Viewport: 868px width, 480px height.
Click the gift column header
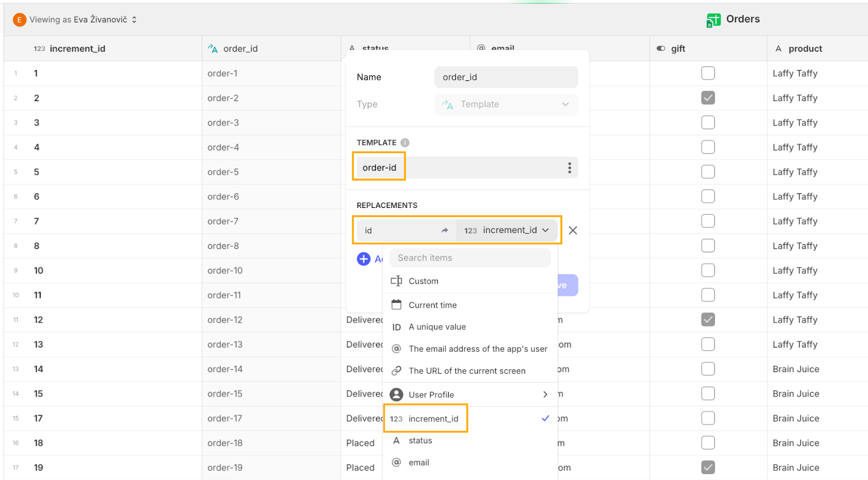coord(709,48)
